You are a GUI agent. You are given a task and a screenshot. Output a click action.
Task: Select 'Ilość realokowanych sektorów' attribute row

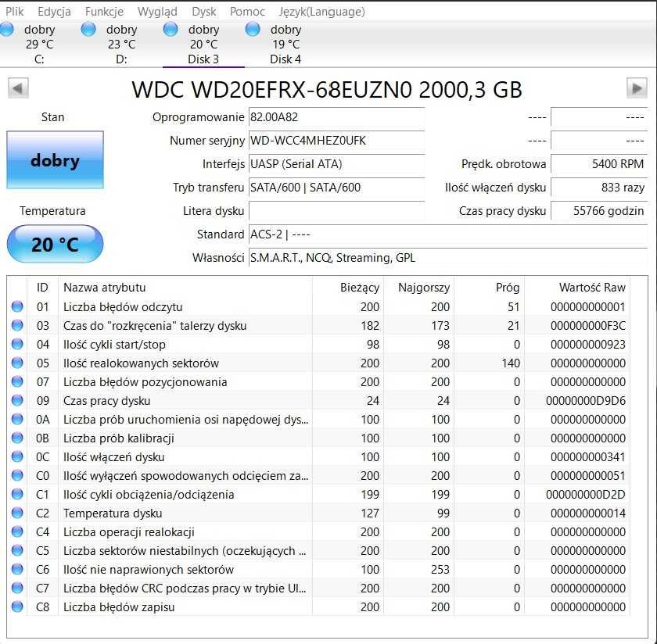pyautogui.click(x=318, y=363)
